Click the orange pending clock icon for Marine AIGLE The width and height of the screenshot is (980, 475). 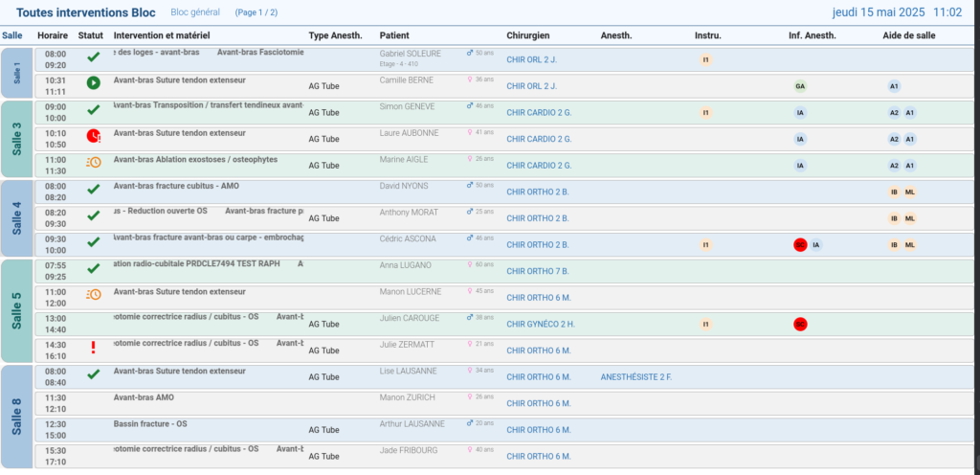click(x=93, y=162)
